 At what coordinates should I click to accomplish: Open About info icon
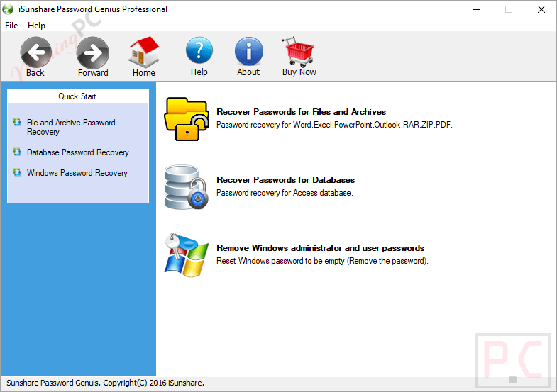[248, 52]
